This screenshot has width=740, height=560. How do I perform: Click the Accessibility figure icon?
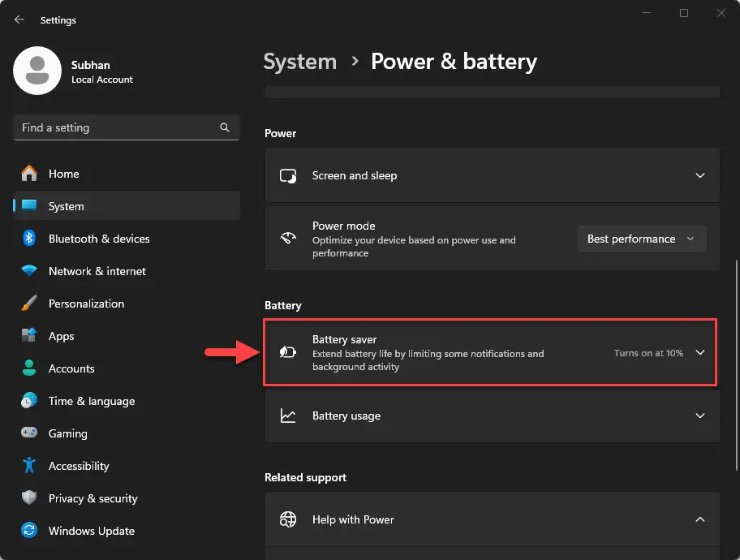point(29,465)
